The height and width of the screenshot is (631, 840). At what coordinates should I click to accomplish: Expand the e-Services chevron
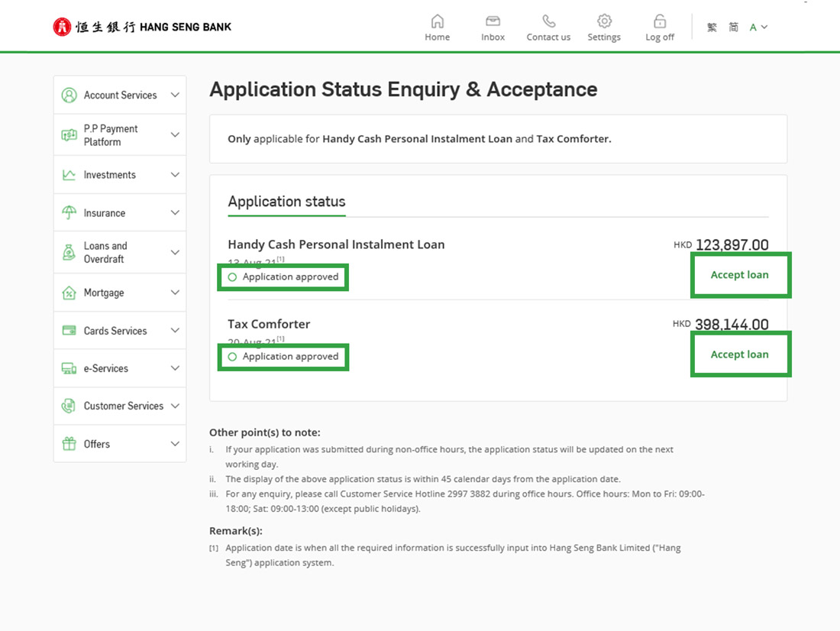click(x=175, y=367)
